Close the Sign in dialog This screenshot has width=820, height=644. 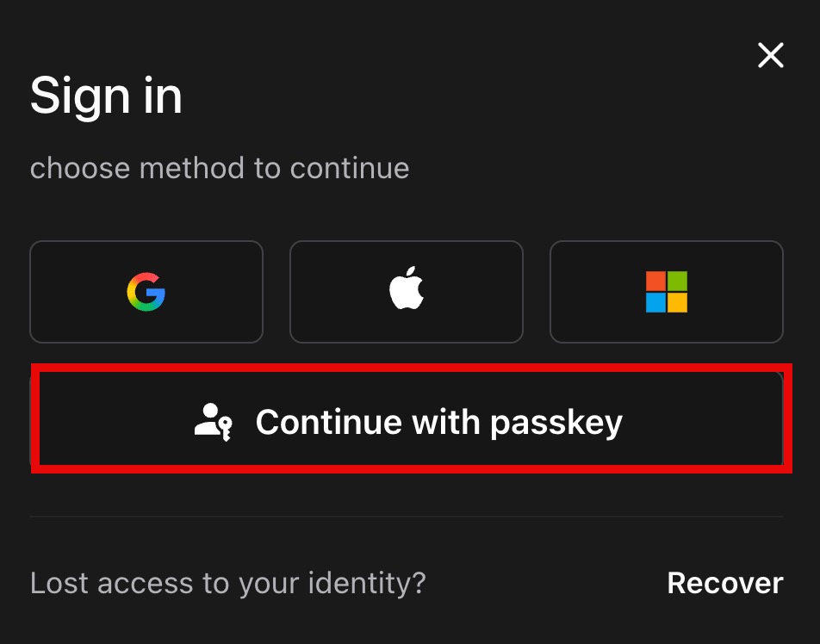pos(771,55)
